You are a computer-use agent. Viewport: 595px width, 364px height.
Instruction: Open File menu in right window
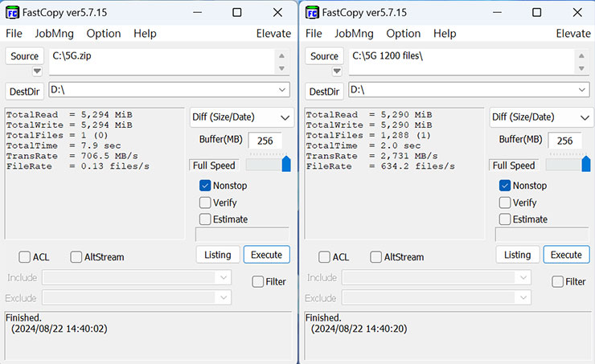coord(314,34)
